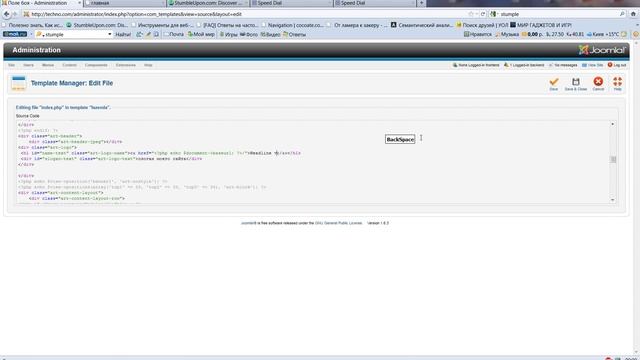Open the Поиск друзей | УОЛ bookmark
The height and width of the screenshot is (360, 640).
pyautogui.click(x=482, y=25)
